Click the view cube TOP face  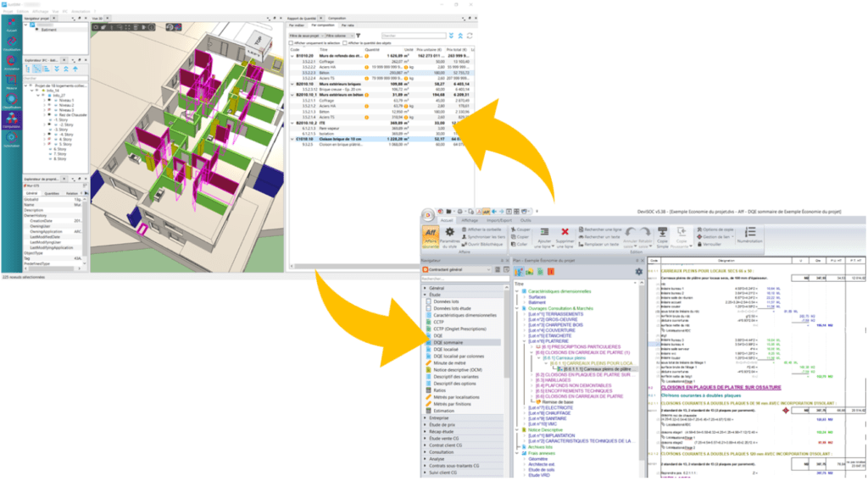[x=258, y=41]
